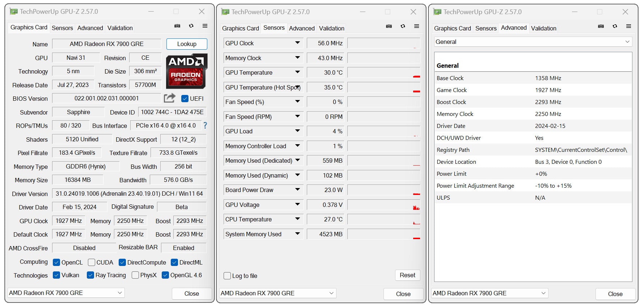
Task: Click Close button in Advanced window
Action: pyautogui.click(x=615, y=294)
